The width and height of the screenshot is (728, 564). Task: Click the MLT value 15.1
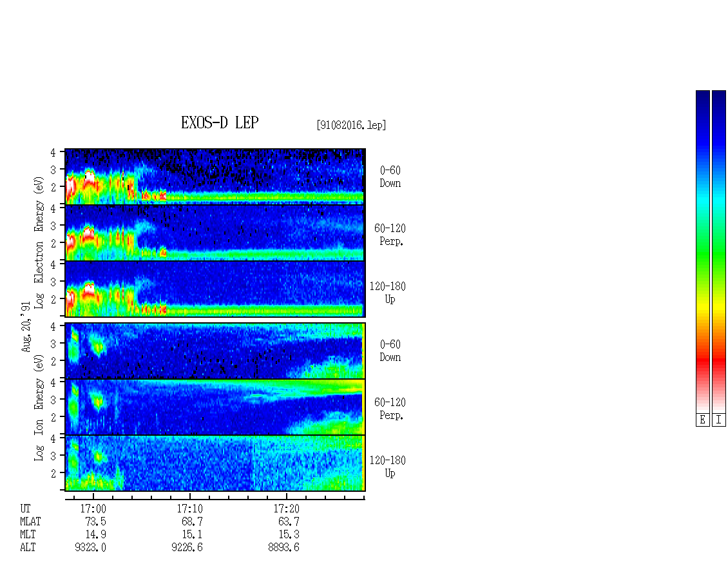click(x=192, y=535)
